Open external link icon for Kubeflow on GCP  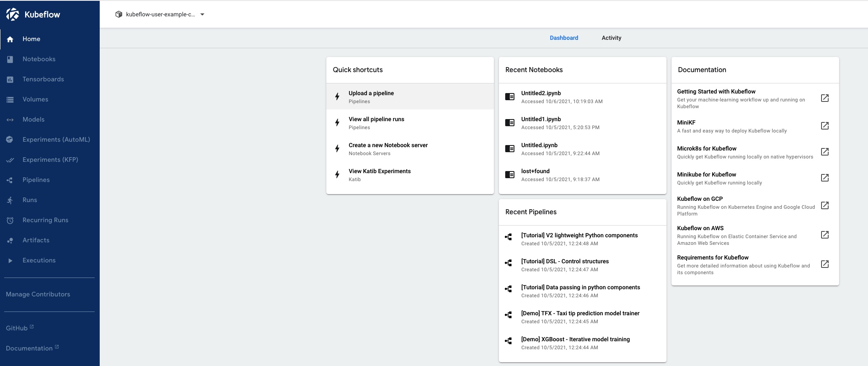pyautogui.click(x=825, y=205)
